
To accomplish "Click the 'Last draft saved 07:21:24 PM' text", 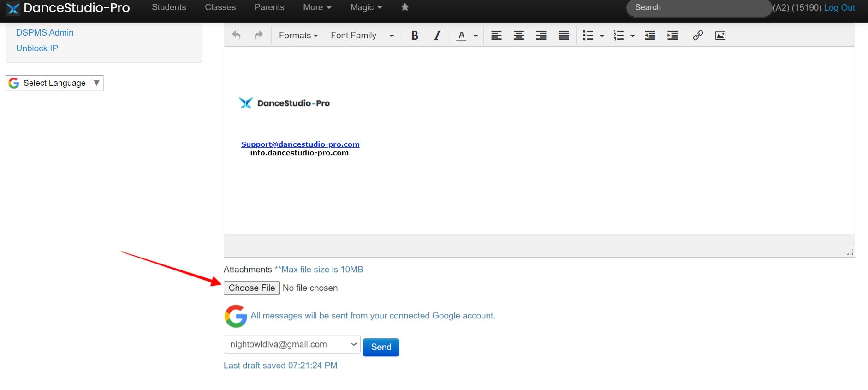I will (280, 366).
